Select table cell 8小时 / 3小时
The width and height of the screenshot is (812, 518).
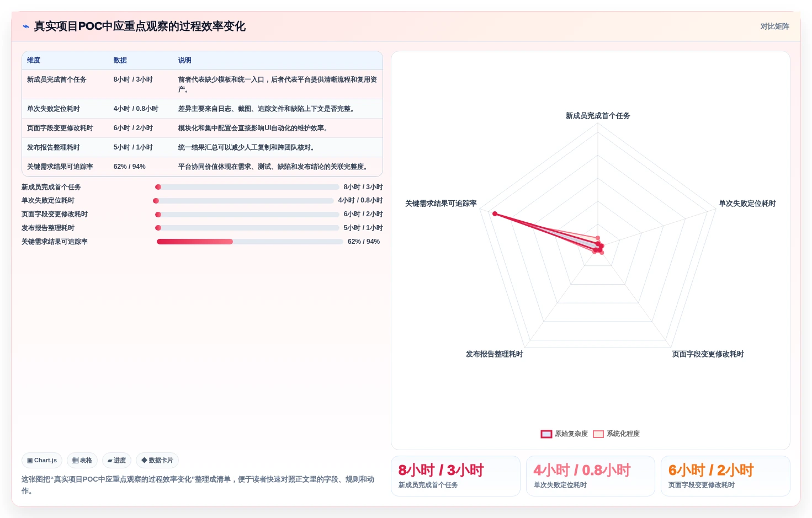[x=133, y=79]
